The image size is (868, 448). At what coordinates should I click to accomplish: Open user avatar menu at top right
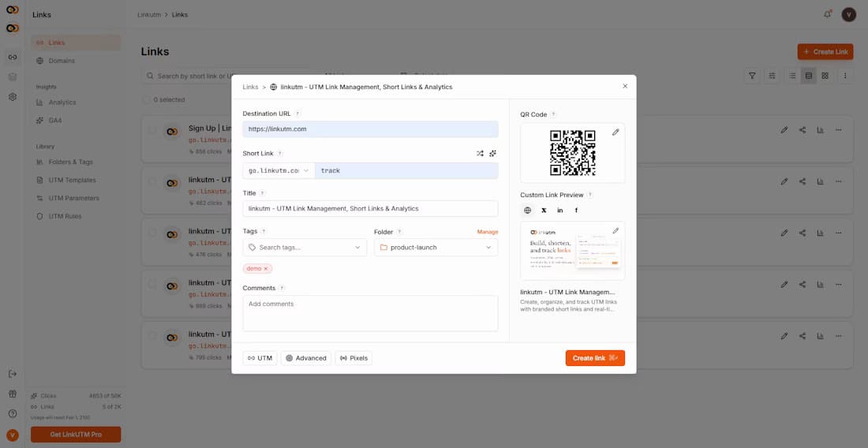click(848, 14)
